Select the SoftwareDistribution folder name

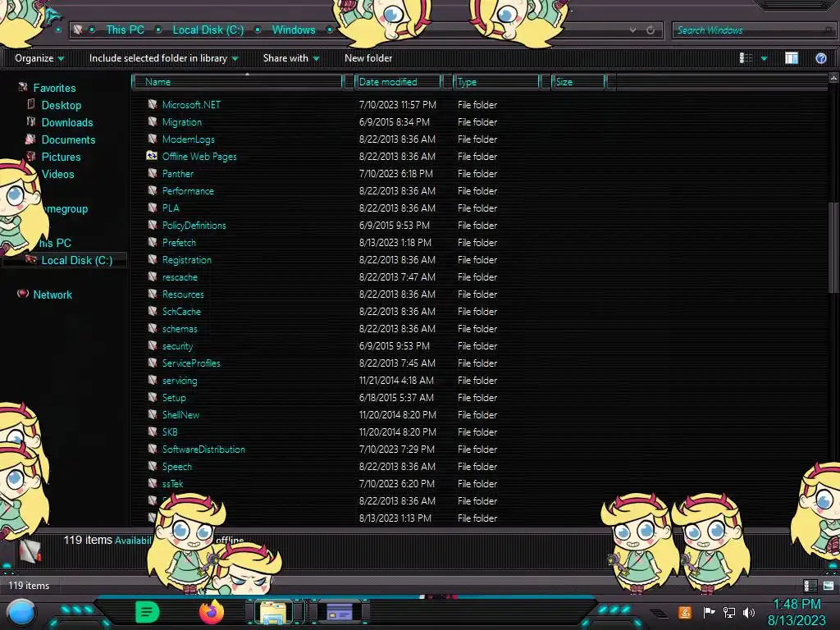click(x=203, y=449)
